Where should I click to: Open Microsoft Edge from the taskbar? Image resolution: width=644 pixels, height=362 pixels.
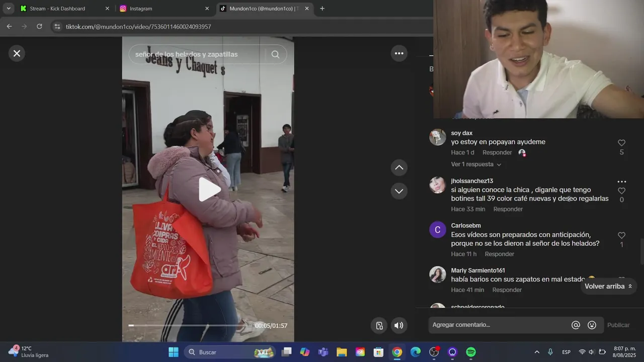pyautogui.click(x=416, y=352)
